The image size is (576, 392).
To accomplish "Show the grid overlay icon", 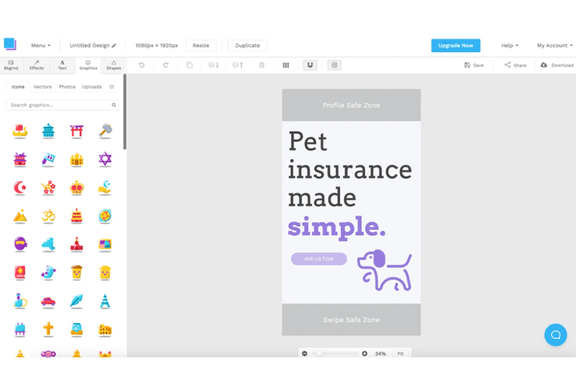I will click(286, 65).
